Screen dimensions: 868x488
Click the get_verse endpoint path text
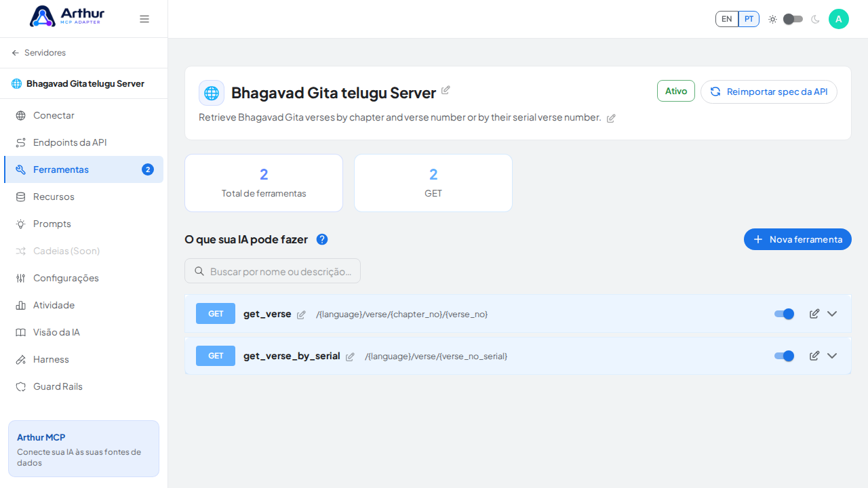click(x=401, y=314)
